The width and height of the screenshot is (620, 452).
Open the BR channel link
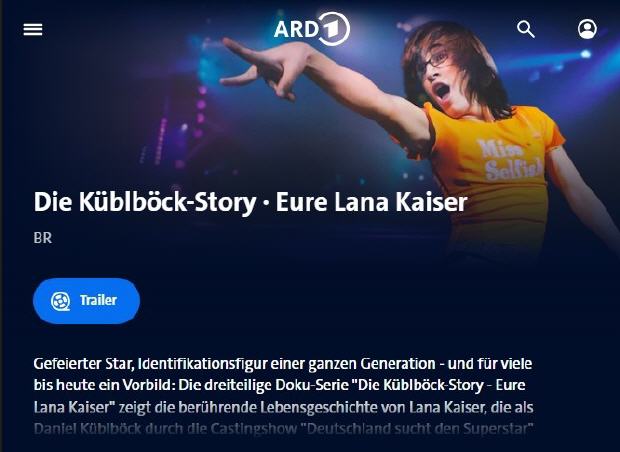(x=43, y=238)
